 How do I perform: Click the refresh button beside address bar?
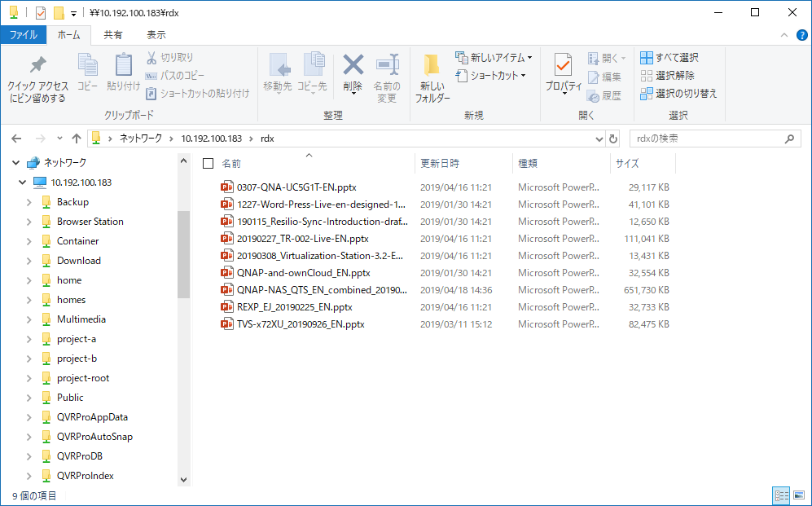(613, 139)
